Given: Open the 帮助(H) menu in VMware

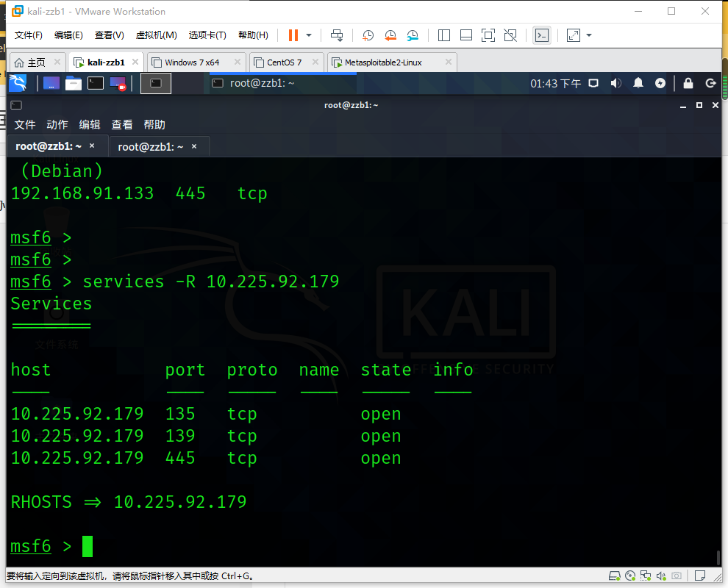Looking at the screenshot, I should click(253, 35).
